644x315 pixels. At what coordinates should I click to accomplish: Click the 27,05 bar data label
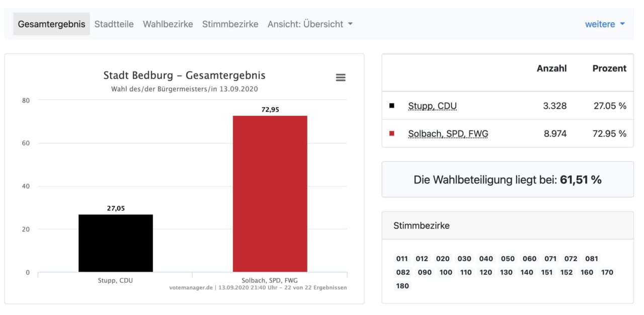point(116,208)
